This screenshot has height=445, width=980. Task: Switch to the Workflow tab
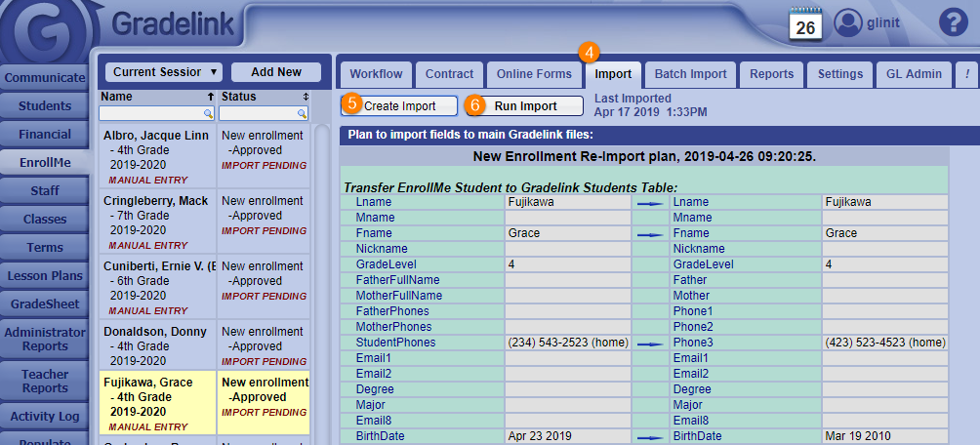click(x=376, y=74)
